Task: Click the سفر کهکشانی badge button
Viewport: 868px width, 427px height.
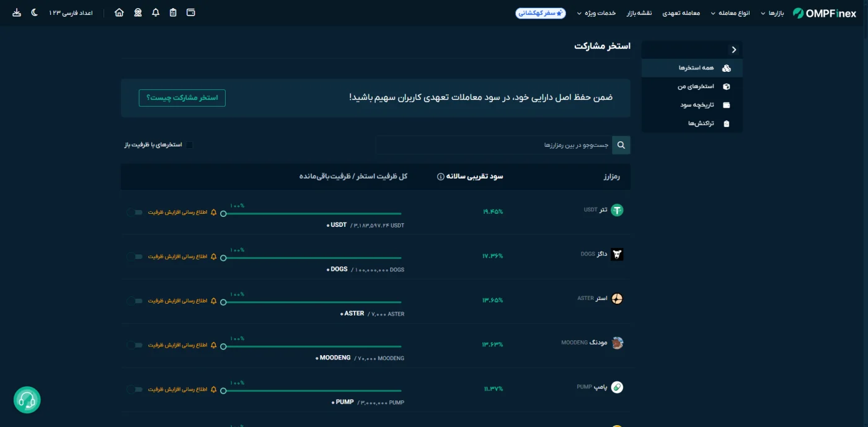Action: [x=541, y=13]
